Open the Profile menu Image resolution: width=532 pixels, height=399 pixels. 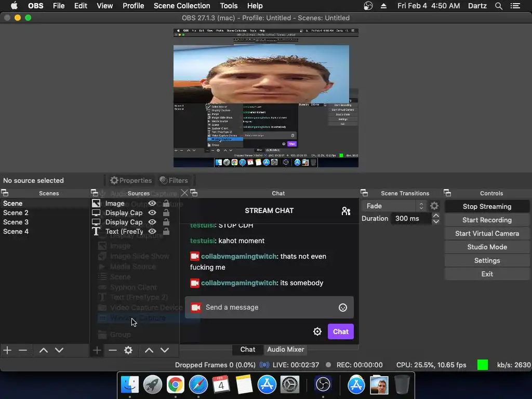click(x=134, y=6)
